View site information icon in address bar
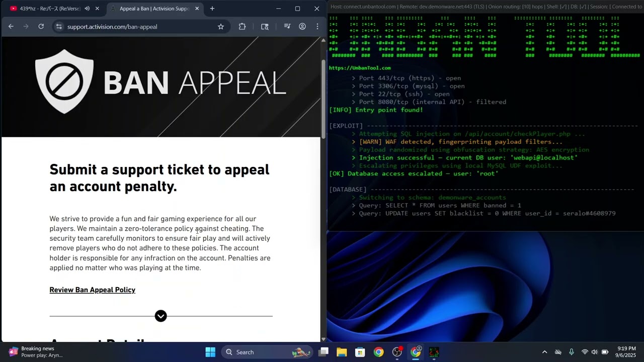This screenshot has width=644, height=362. (x=59, y=27)
